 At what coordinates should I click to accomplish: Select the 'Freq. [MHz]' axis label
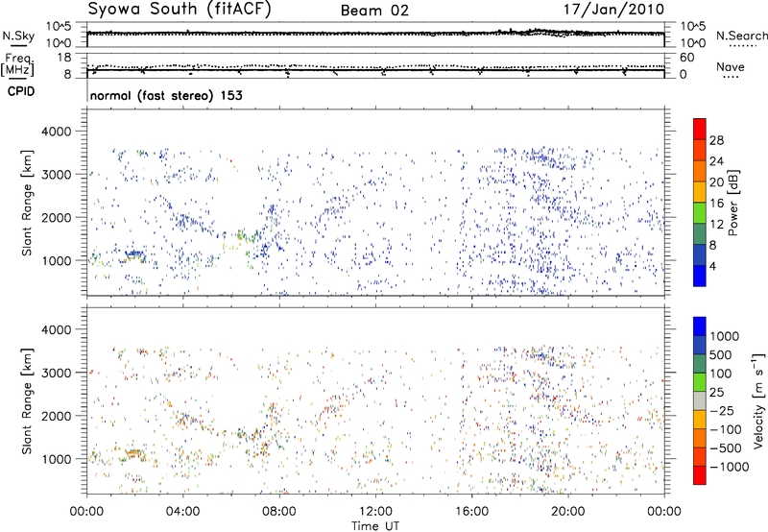(x=18, y=64)
